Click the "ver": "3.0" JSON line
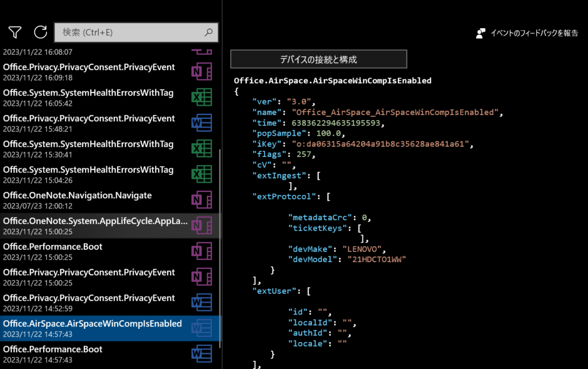 [x=284, y=102]
